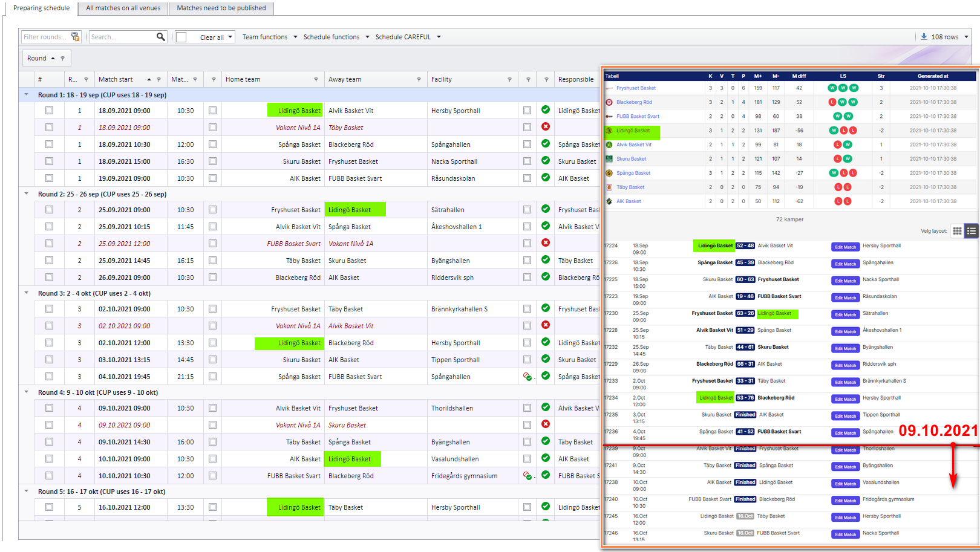The image size is (980, 552).
Task: Click pending status icon in Spånga vs FUBB 04.10 row
Action: (x=528, y=376)
